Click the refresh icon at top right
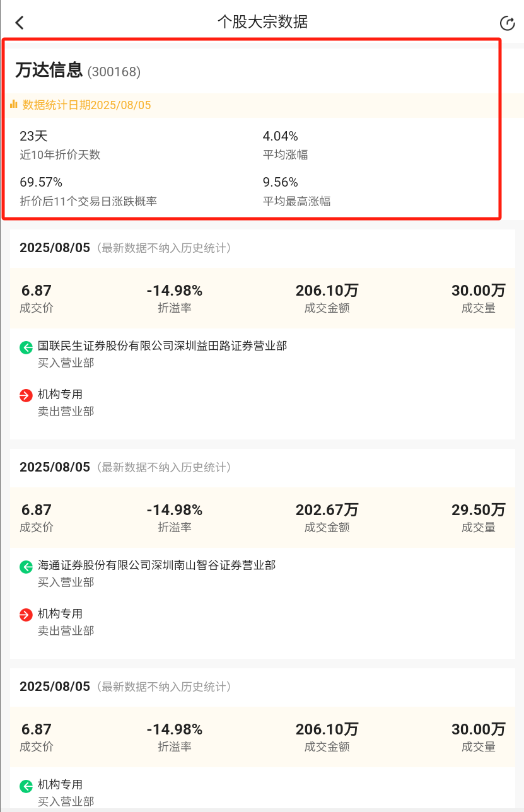 [x=507, y=23]
